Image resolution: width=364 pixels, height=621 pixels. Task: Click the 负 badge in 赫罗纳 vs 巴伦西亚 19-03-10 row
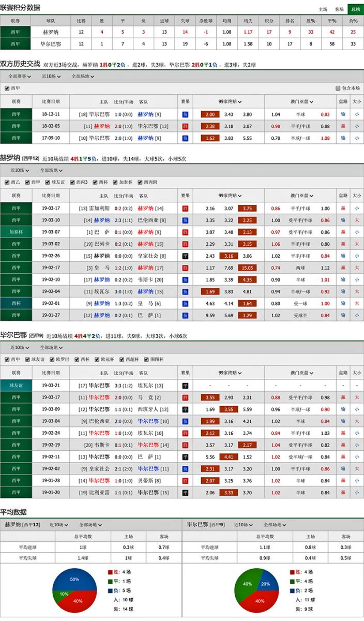(185, 220)
